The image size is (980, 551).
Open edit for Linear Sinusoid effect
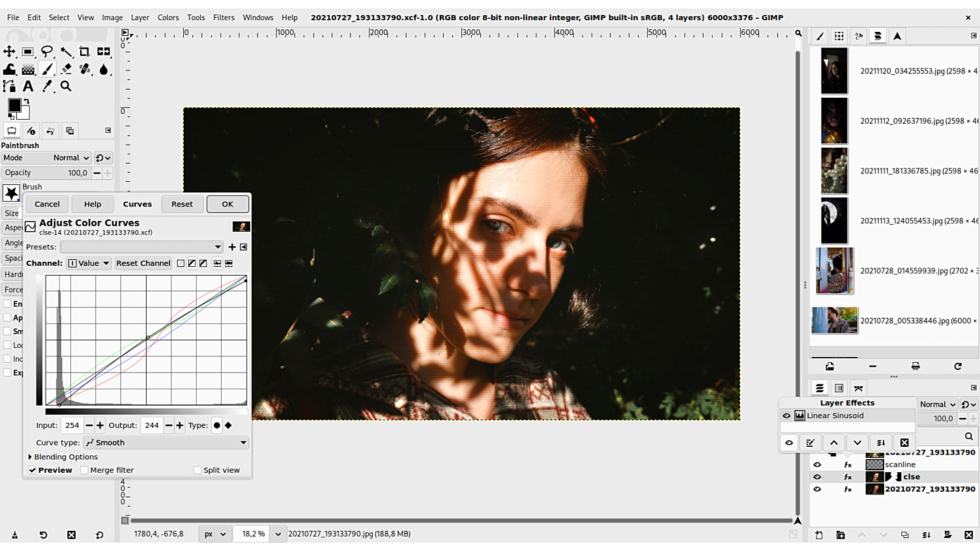click(810, 443)
